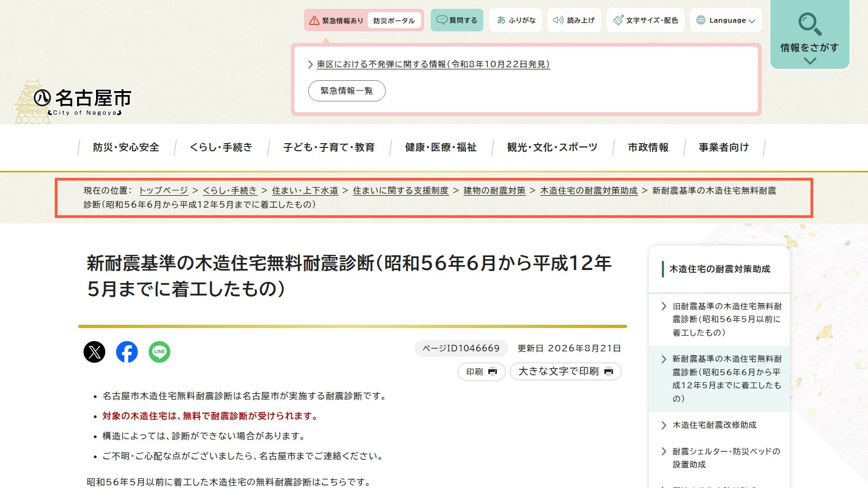
Task: Open the 東区における不発弾 emergency notice
Action: pos(433,64)
